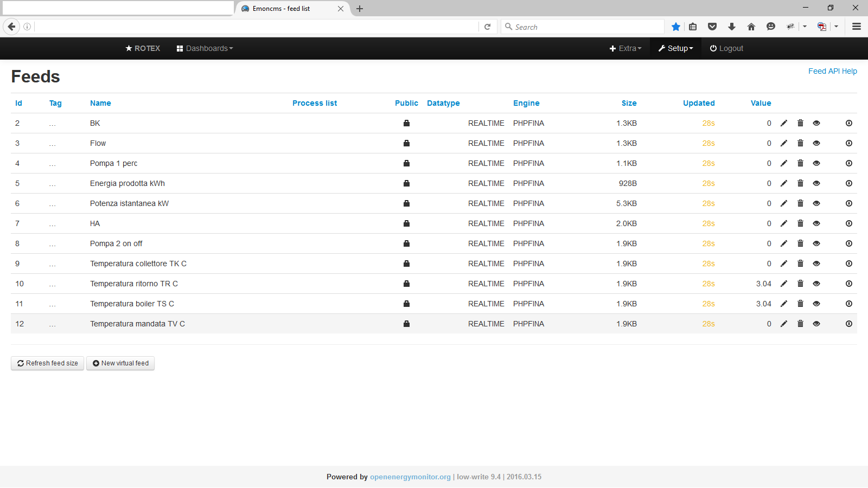Image resolution: width=868 pixels, height=488 pixels.
Task: Open Firefox home page icon
Action: [751, 27]
